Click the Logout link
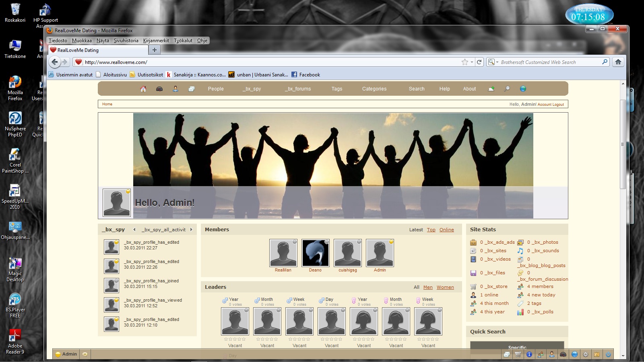644x362 pixels. point(558,105)
